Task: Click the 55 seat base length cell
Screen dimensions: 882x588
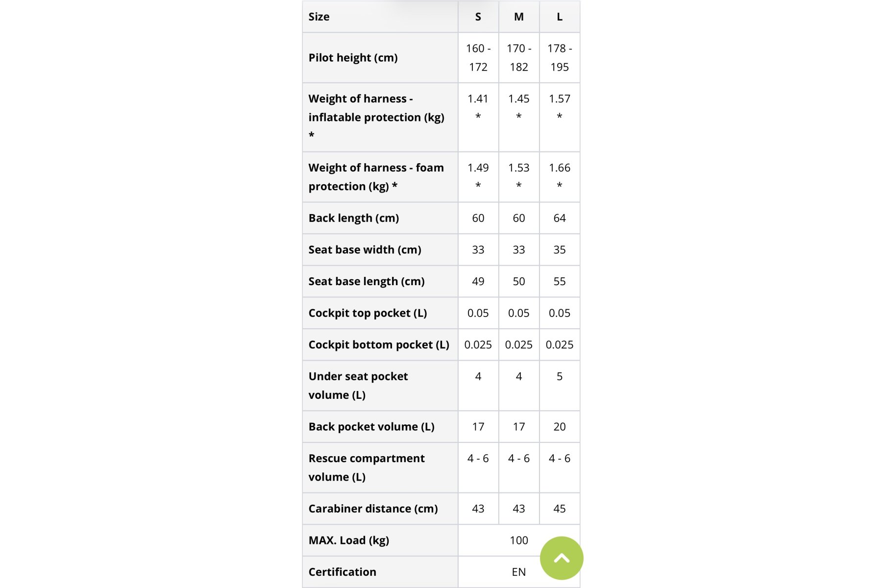Action: click(560, 281)
